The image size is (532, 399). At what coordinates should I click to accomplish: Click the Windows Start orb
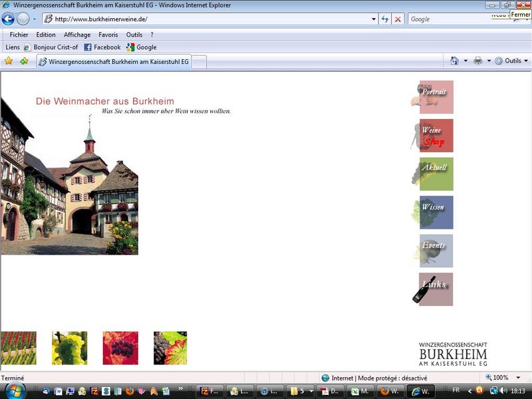pyautogui.click(x=15, y=391)
